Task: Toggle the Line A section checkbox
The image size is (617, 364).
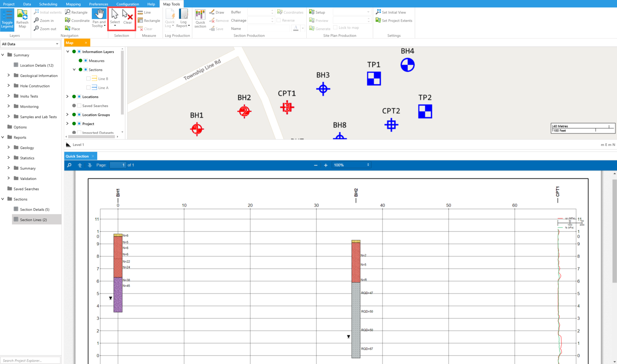Action: click(x=89, y=88)
